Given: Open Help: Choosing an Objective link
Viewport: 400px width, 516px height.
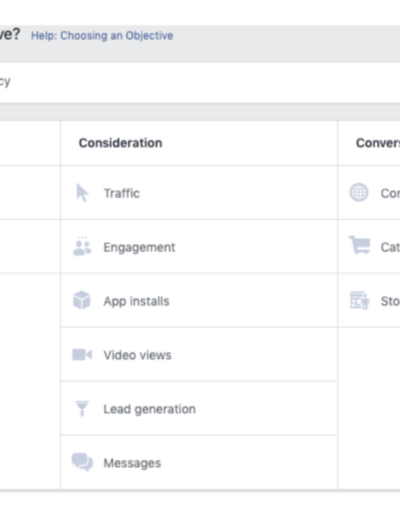Looking at the screenshot, I should (x=102, y=35).
